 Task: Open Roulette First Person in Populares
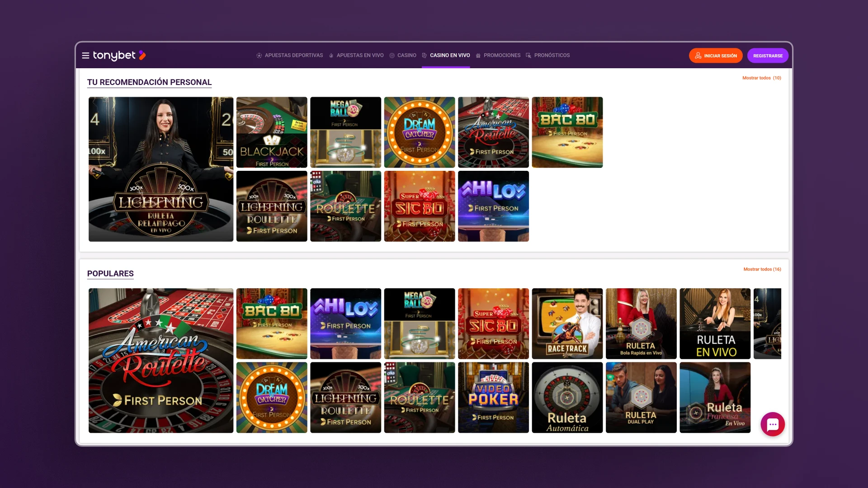(x=420, y=398)
